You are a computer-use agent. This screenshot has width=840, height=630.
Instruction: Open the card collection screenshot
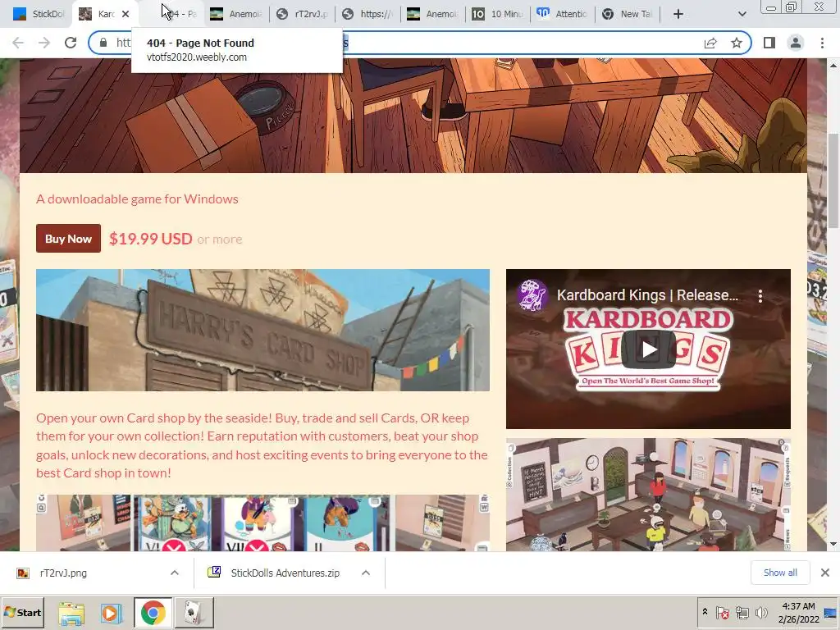coord(262,523)
